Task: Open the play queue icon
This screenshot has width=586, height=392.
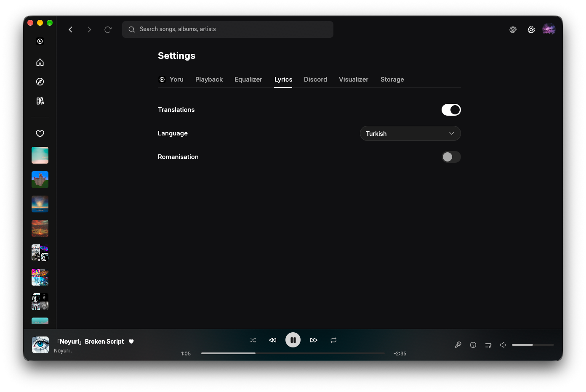Action: pyautogui.click(x=488, y=345)
